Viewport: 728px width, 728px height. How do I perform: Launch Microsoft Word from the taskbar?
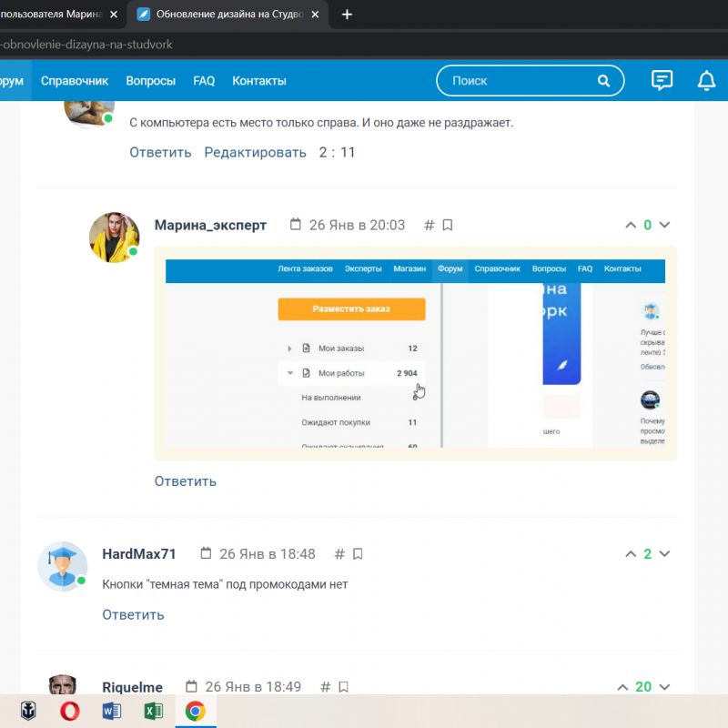point(112,712)
